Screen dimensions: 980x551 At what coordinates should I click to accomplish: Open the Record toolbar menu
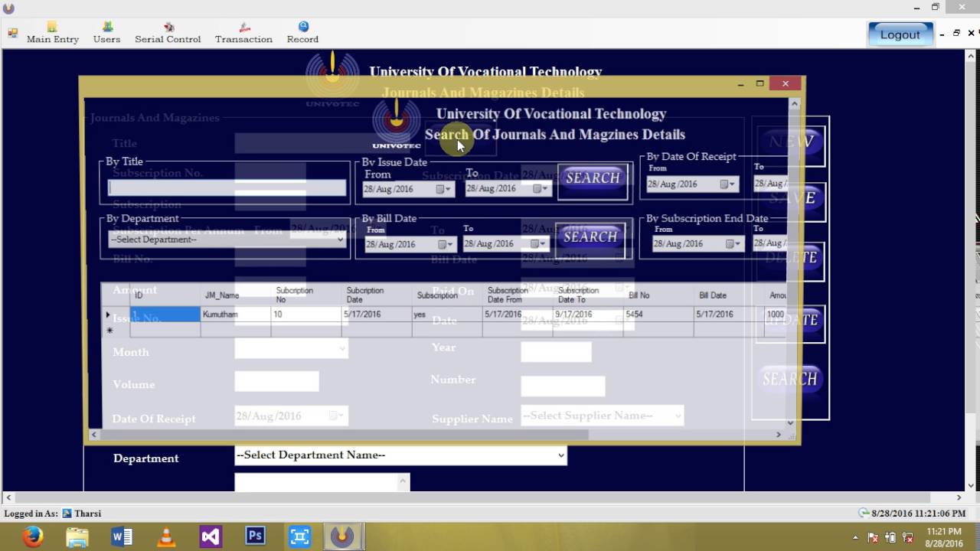click(302, 33)
